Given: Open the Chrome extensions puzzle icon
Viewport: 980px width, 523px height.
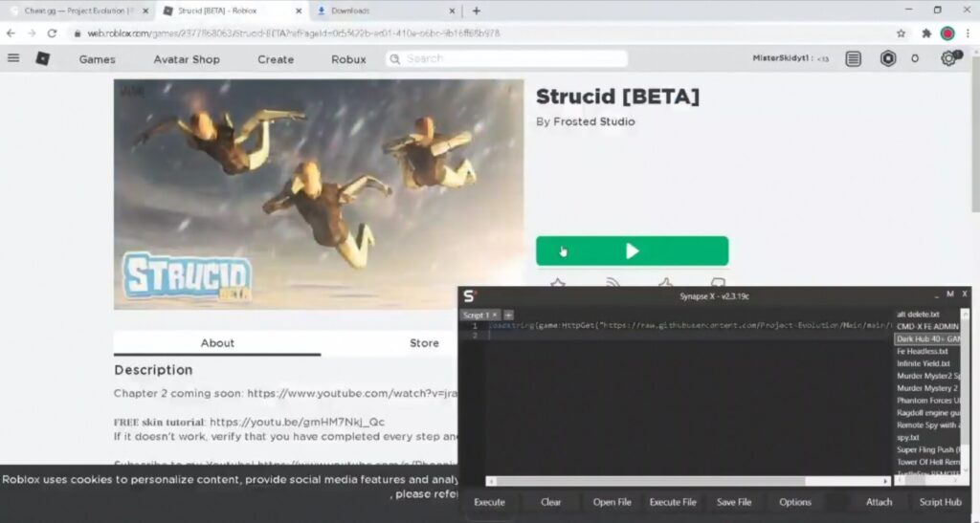Looking at the screenshot, I should click(x=926, y=33).
